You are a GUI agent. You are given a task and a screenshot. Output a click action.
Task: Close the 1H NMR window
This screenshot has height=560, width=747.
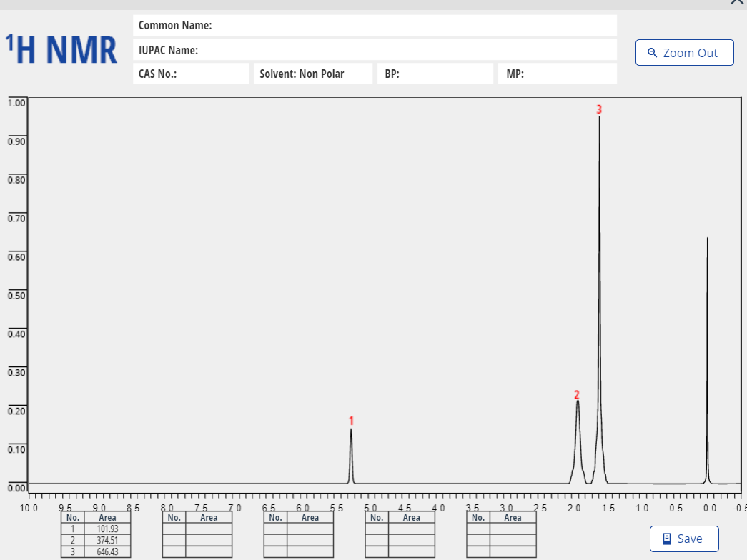point(737,2)
